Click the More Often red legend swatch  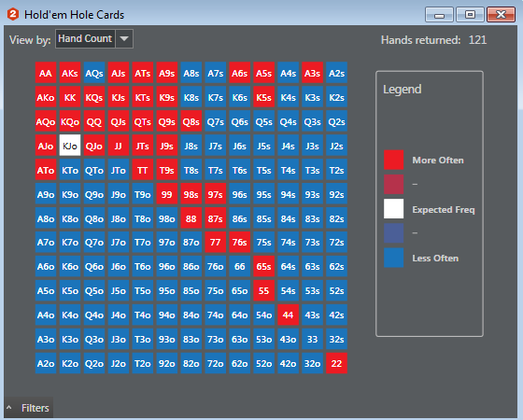393,160
